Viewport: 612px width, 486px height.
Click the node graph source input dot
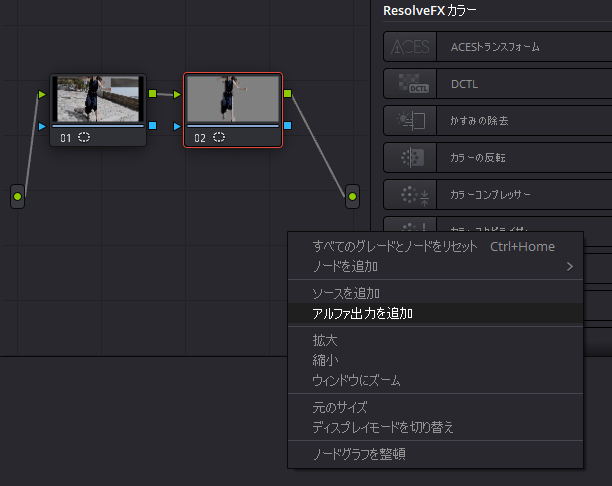(x=18, y=196)
